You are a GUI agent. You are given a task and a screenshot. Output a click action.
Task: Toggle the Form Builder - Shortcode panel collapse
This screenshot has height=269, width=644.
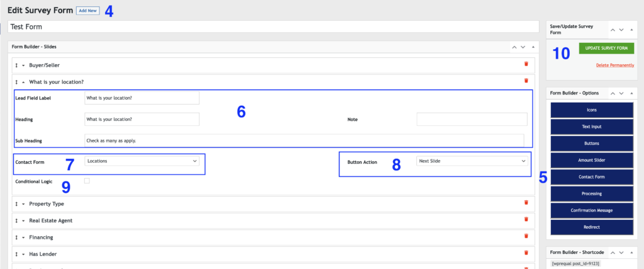tap(631, 253)
